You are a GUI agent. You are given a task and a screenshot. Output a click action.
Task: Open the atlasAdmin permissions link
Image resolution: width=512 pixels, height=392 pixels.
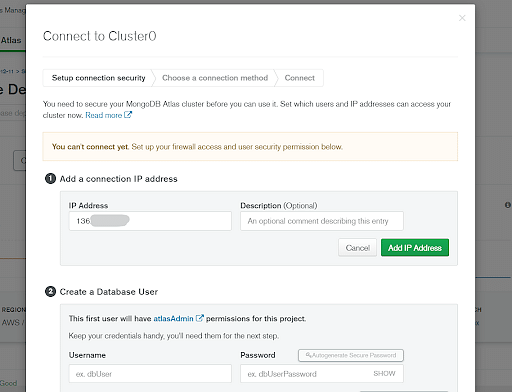173,319
